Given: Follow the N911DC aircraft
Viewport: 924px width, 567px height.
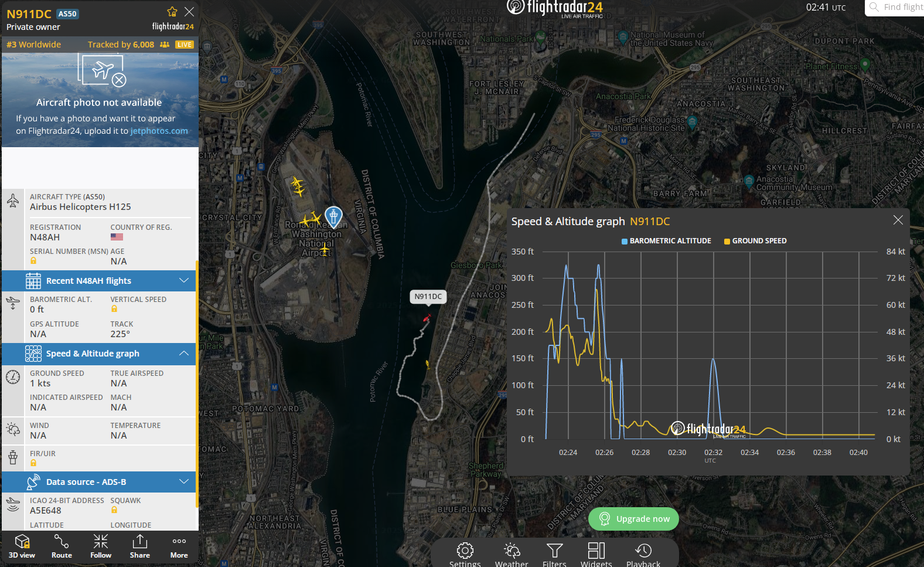Looking at the screenshot, I should (101, 546).
